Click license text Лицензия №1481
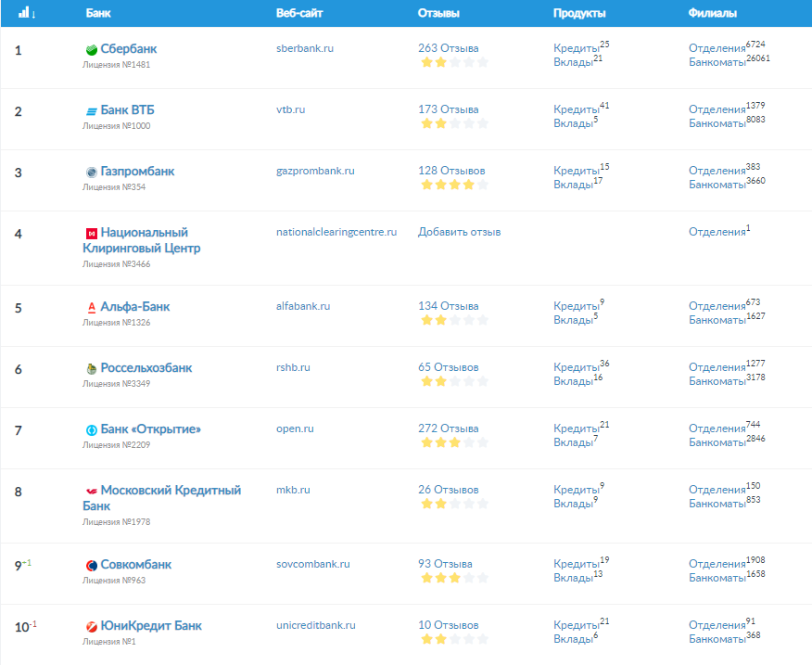 point(117,65)
